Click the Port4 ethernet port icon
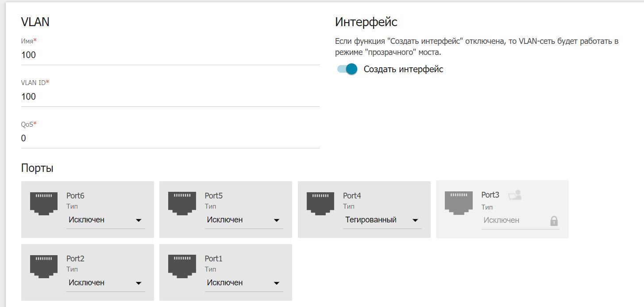The height and width of the screenshot is (307, 644). [320, 203]
